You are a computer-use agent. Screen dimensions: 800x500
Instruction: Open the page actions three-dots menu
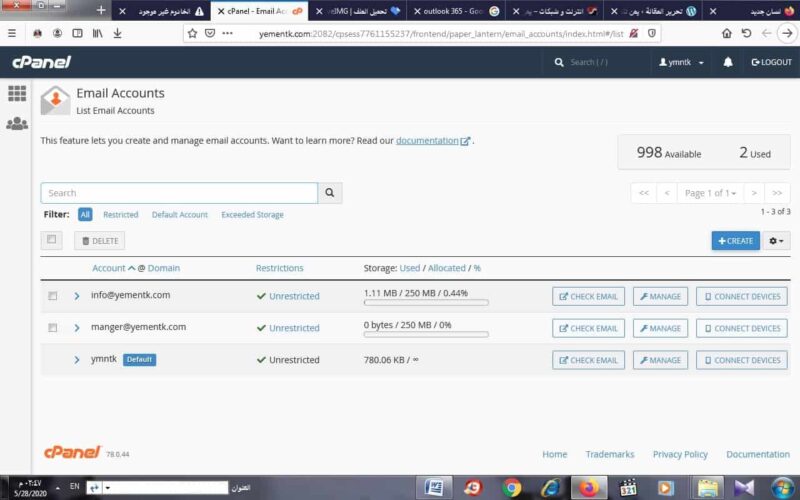[x=228, y=33]
